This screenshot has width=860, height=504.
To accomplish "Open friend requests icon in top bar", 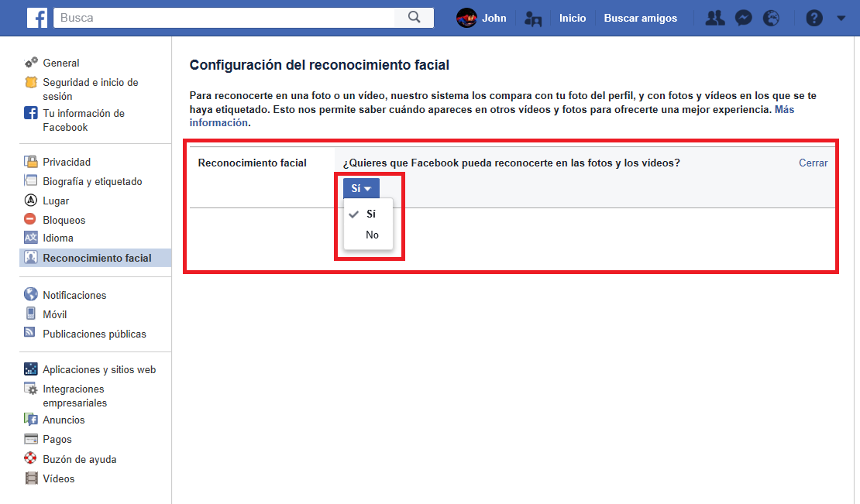I will point(714,18).
